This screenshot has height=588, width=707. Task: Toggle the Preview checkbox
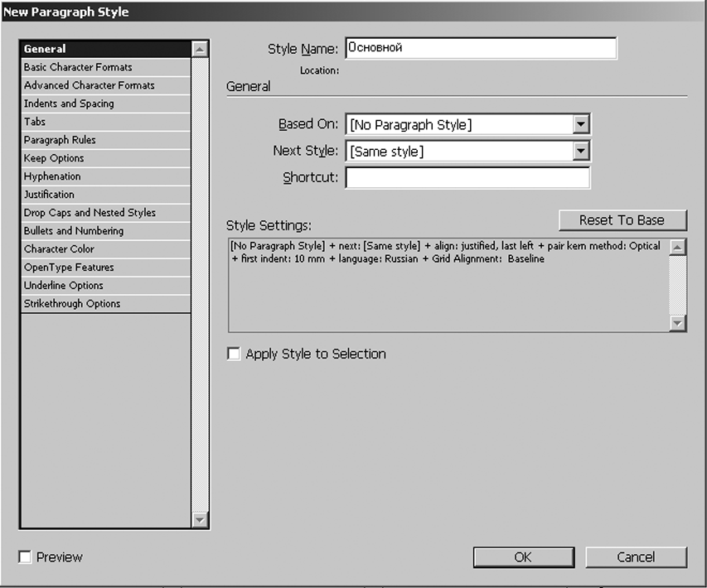pos(25,557)
